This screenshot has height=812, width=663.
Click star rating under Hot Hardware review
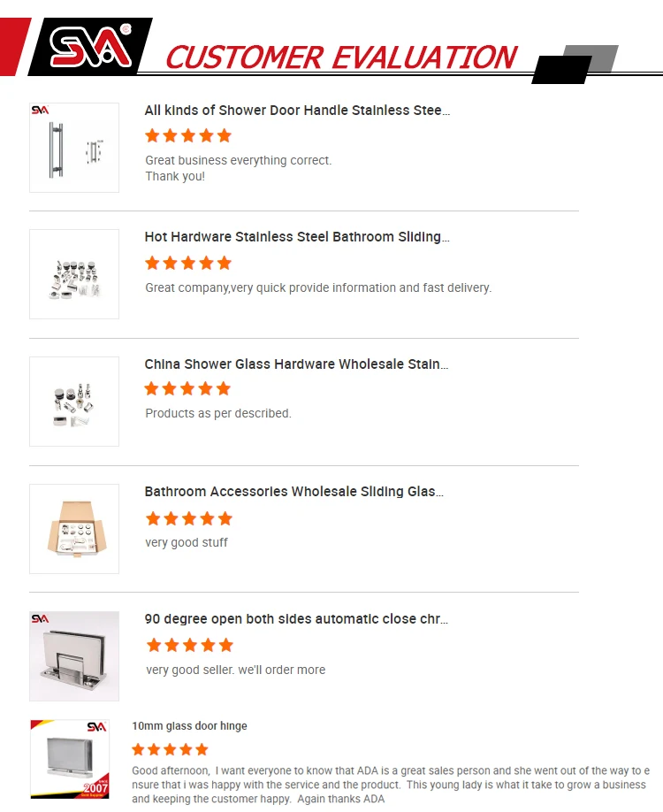(188, 263)
